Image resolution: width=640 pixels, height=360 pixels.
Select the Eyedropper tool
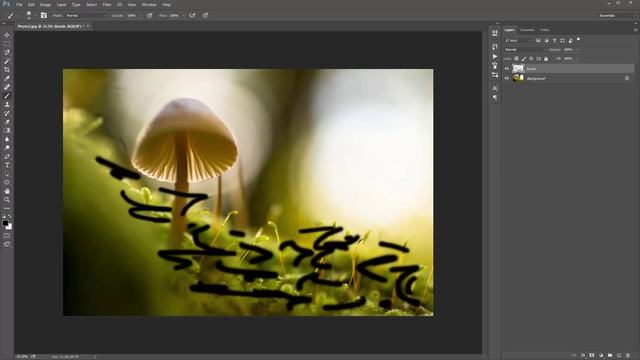pos(7,78)
